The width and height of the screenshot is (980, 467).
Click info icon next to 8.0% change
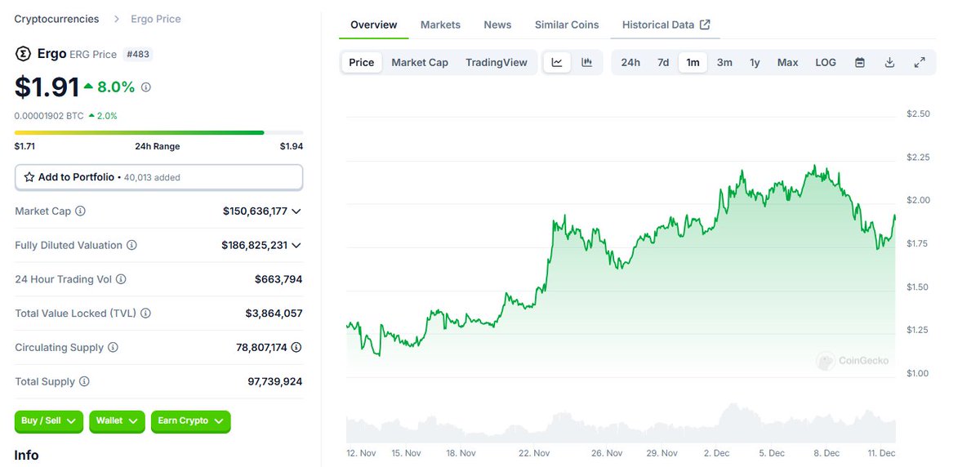[x=146, y=87]
